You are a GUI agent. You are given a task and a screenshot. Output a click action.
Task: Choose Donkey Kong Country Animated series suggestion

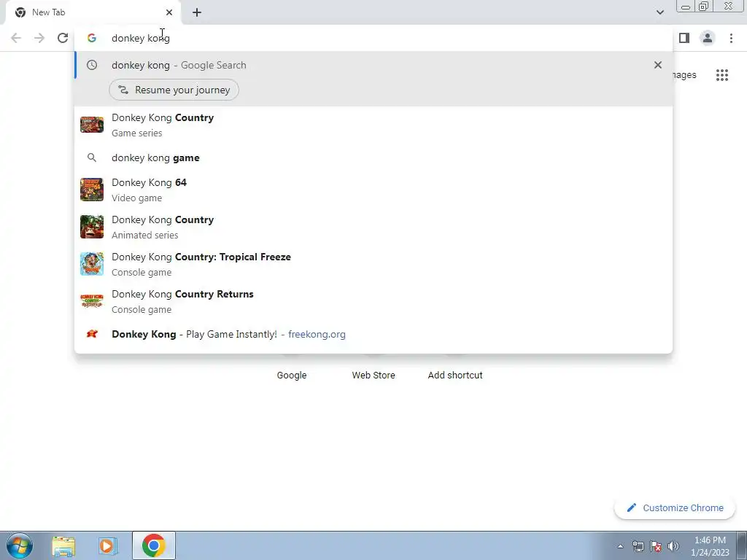click(x=373, y=227)
